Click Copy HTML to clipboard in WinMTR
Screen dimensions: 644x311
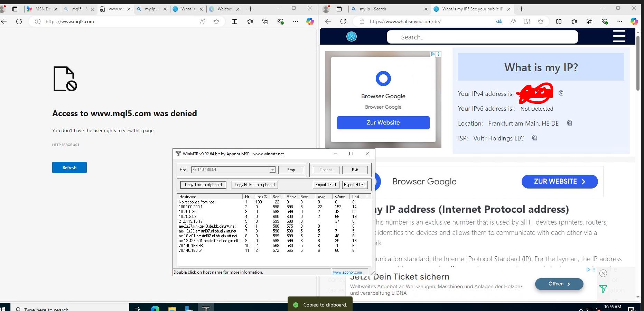255,185
